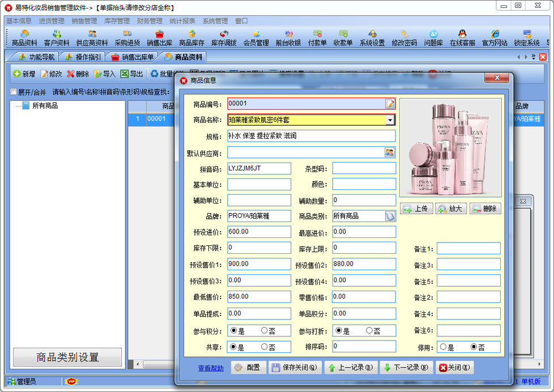
Task: Expand the 商品名称 dropdown arrow
Action: [390, 120]
